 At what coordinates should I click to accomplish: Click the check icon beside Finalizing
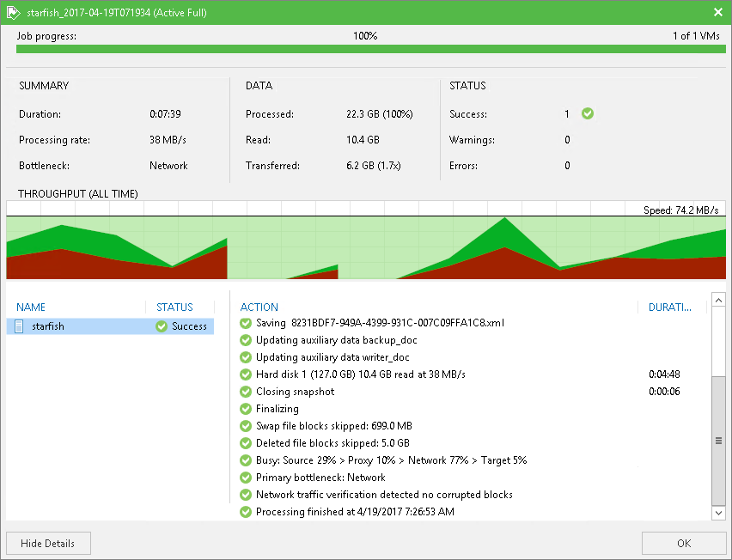246,409
